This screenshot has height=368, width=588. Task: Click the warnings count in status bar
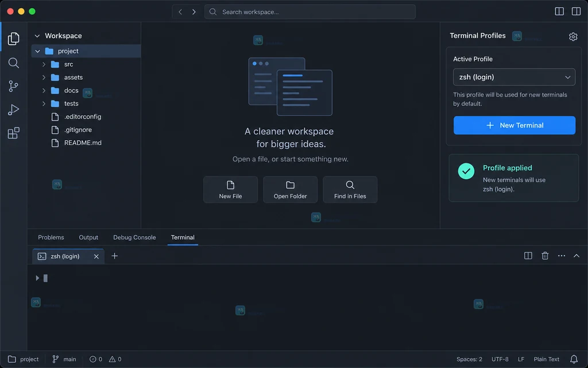(115, 359)
